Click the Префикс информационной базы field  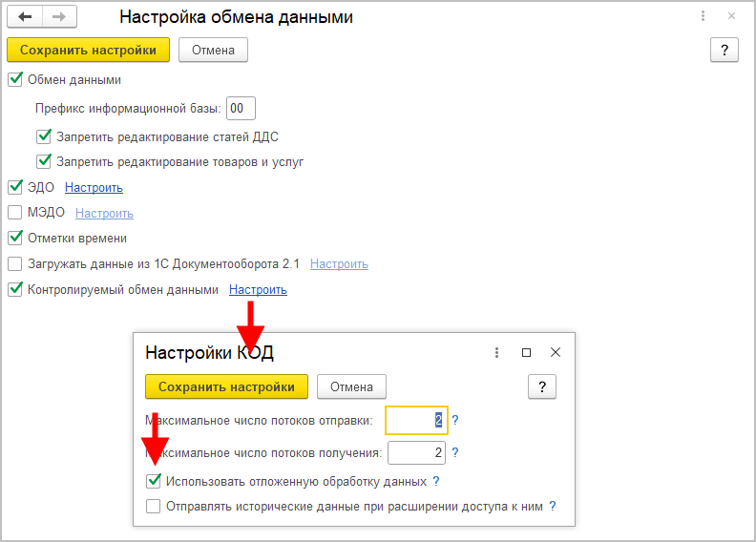click(x=241, y=109)
